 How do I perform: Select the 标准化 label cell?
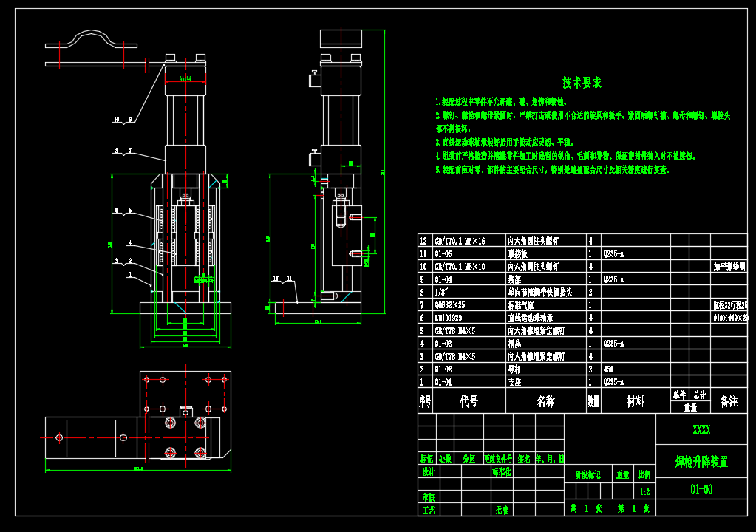pyautogui.click(x=502, y=471)
